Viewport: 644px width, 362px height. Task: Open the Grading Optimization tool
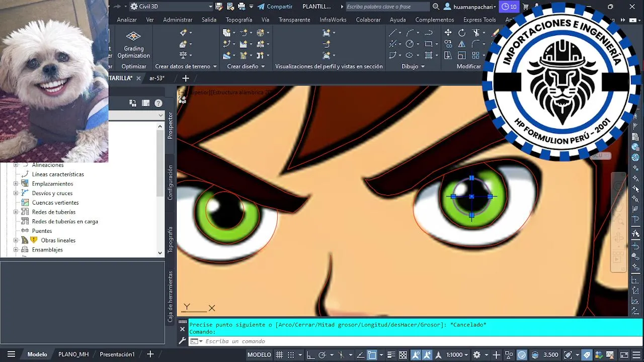[x=133, y=44]
